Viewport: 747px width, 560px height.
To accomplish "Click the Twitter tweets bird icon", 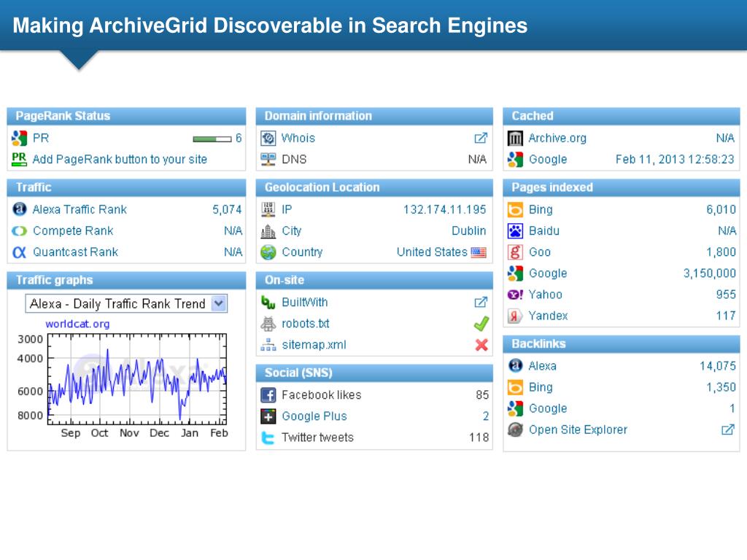I will (268, 437).
